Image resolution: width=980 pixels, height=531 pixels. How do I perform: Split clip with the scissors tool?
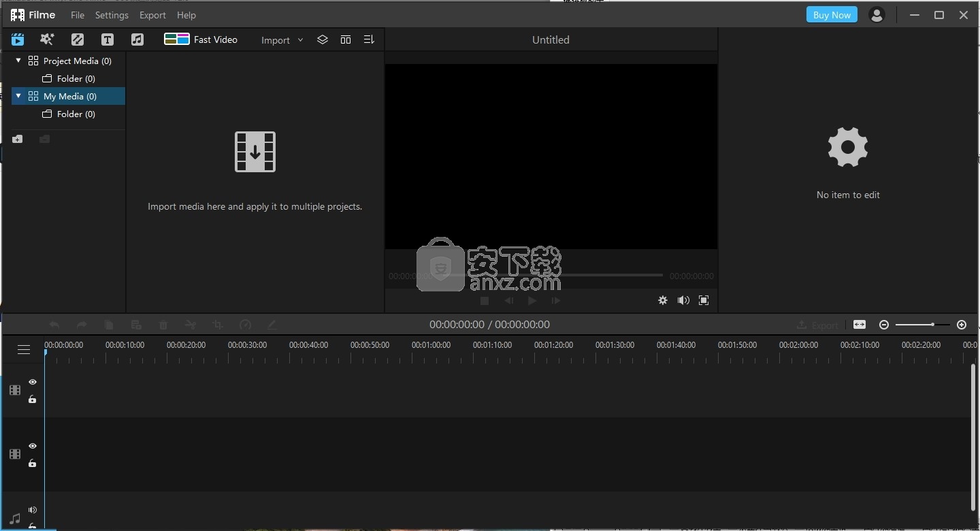point(191,325)
